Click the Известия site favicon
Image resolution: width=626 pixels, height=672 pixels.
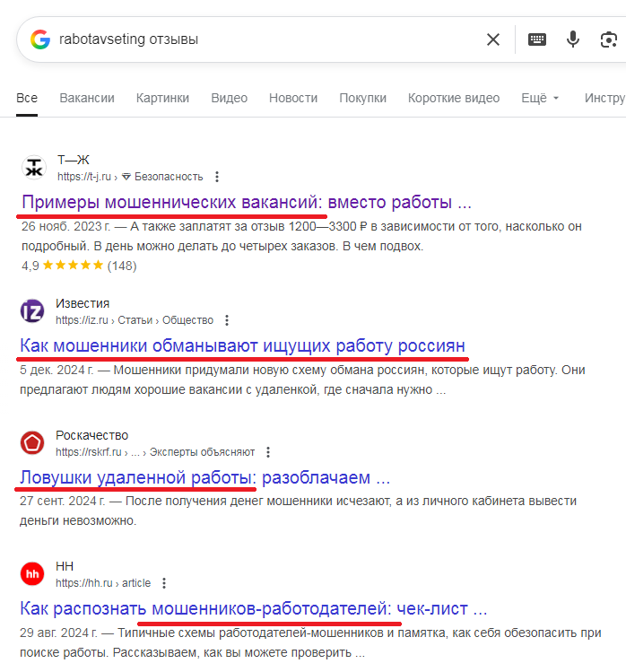[32, 311]
